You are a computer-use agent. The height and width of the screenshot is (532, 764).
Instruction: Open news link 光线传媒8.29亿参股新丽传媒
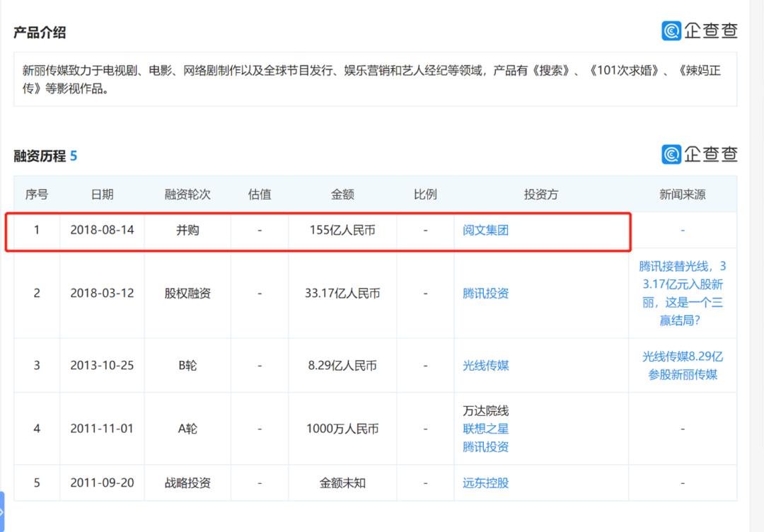click(x=682, y=365)
